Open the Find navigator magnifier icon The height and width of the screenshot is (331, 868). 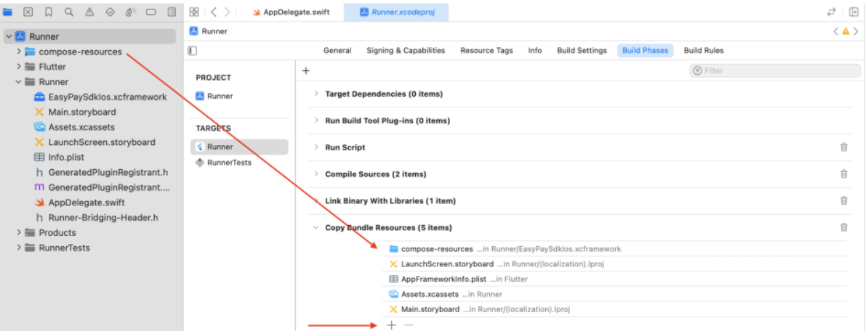68,12
